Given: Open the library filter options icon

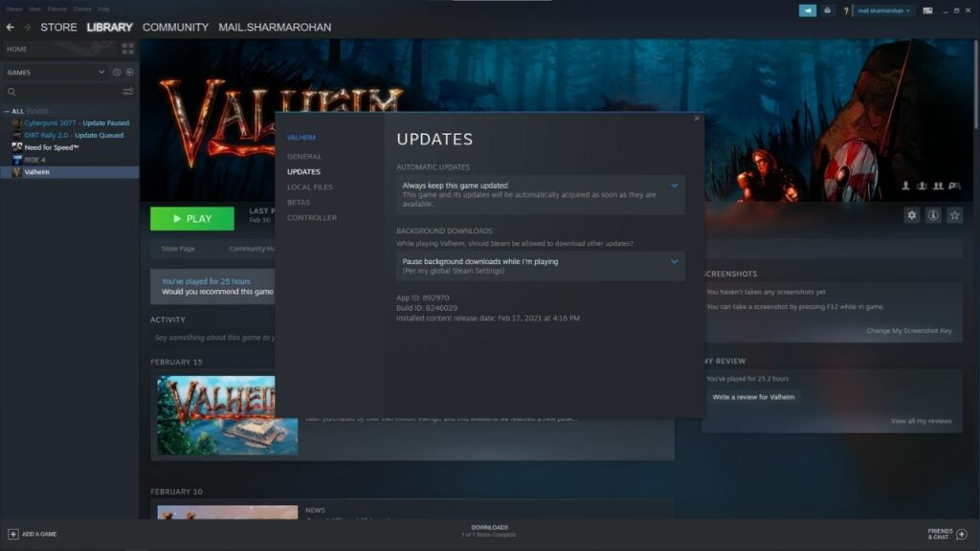Looking at the screenshot, I should pos(127,91).
